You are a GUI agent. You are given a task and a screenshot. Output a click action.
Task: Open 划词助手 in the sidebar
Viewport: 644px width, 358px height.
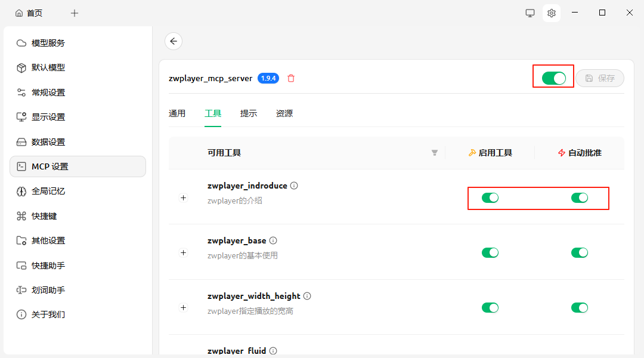(x=78, y=290)
